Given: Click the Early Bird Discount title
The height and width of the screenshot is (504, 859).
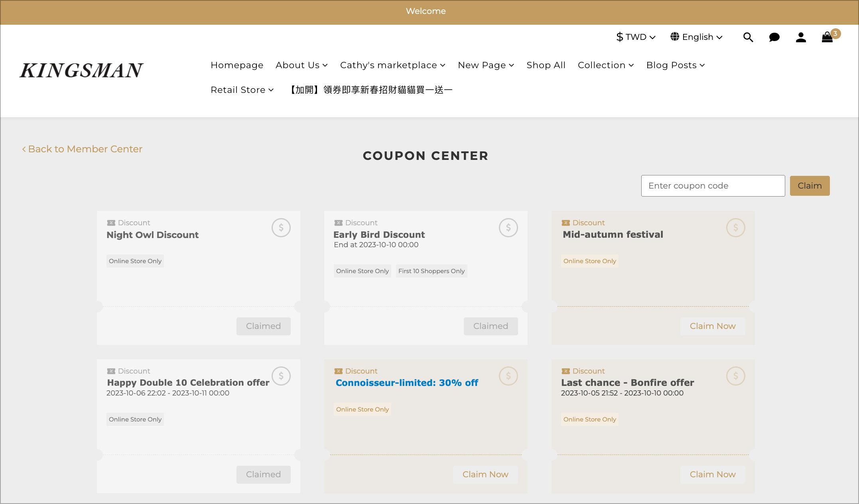Looking at the screenshot, I should [x=379, y=235].
